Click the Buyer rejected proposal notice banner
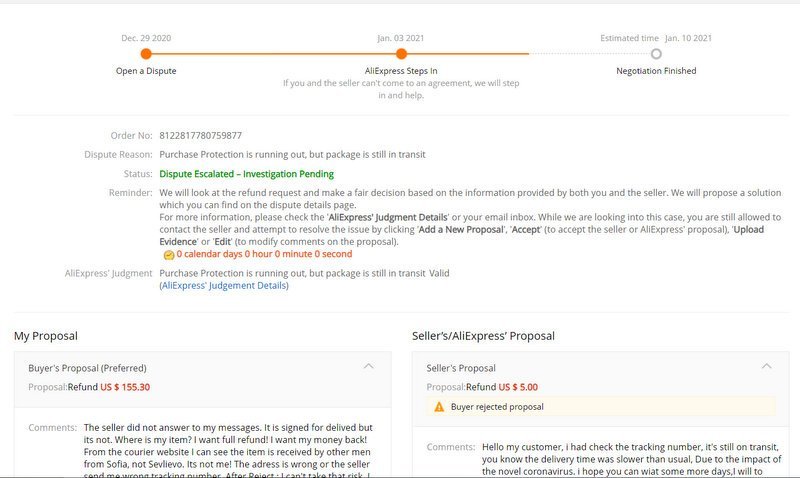800x478 pixels. (600, 407)
